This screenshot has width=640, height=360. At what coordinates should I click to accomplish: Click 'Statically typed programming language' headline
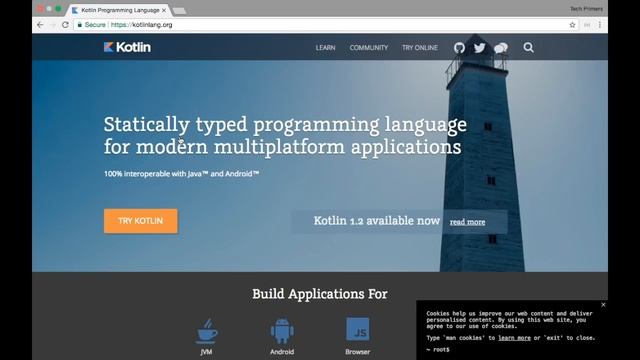pos(285,124)
